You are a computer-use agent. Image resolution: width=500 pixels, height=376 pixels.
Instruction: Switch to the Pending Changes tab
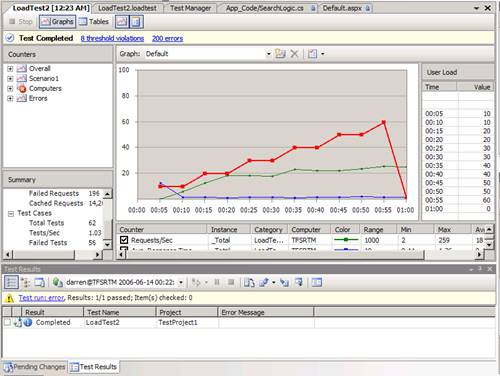click(35, 367)
